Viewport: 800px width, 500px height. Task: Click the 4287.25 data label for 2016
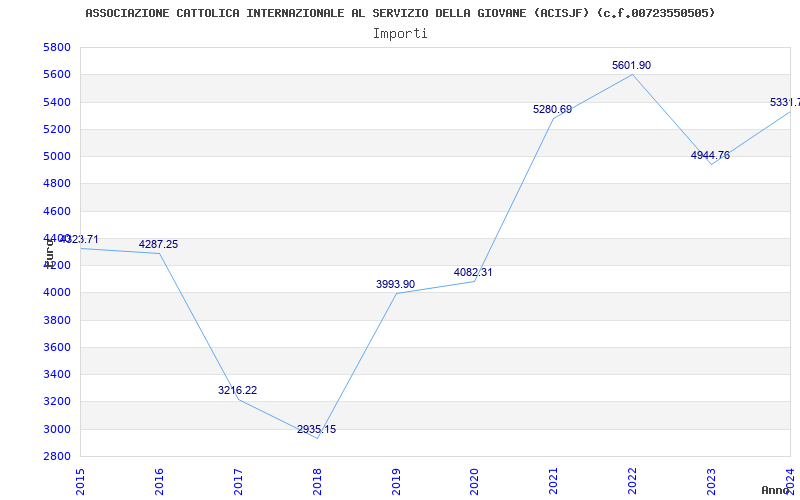159,244
